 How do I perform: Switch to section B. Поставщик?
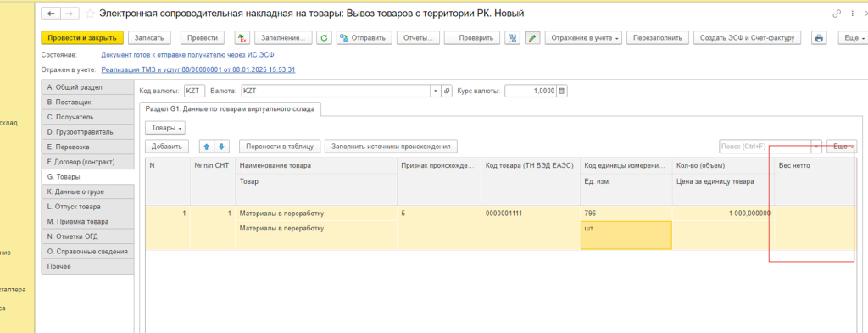87,103
